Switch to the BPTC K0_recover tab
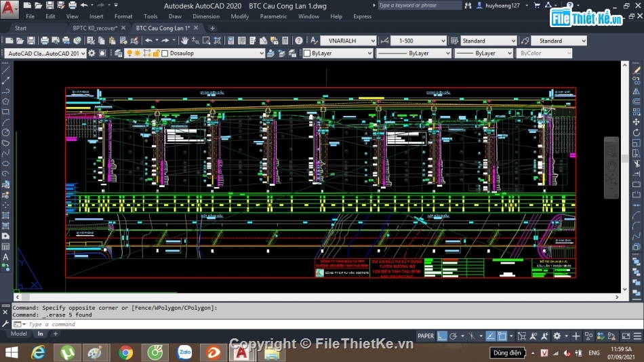This screenshot has width=644, height=362. tap(95, 28)
